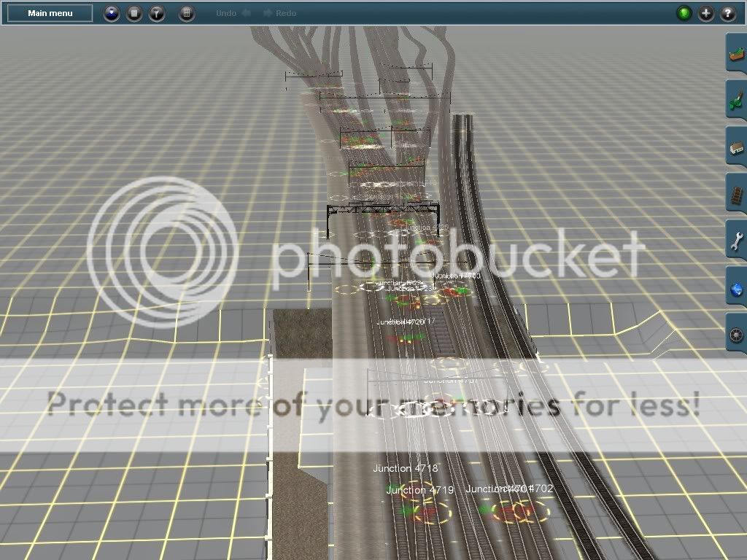747x560 pixels.
Task: Open the Main menu
Action: [50, 13]
